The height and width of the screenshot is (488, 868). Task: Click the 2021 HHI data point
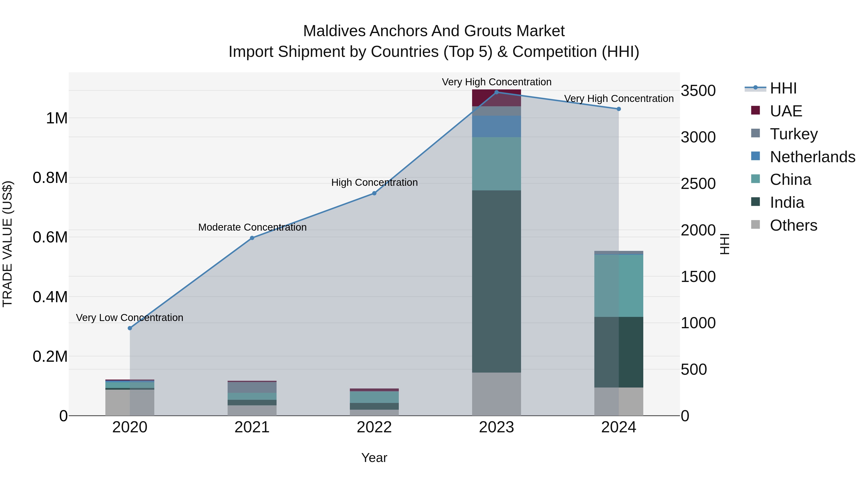click(x=252, y=238)
